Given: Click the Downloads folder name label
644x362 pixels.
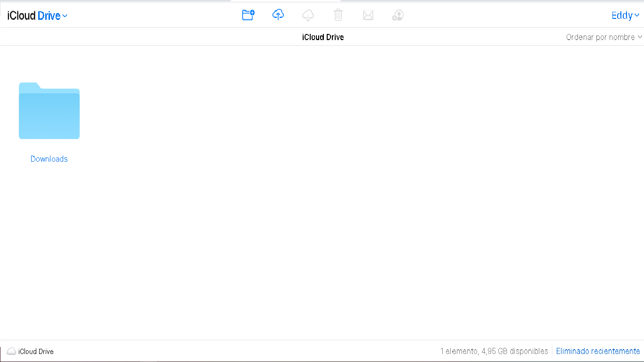Looking at the screenshot, I should [49, 159].
